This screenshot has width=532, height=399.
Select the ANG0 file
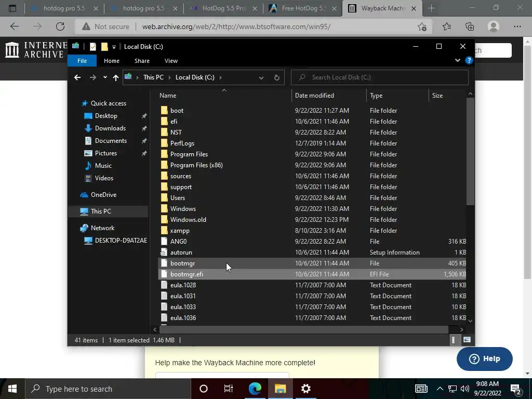click(x=179, y=242)
